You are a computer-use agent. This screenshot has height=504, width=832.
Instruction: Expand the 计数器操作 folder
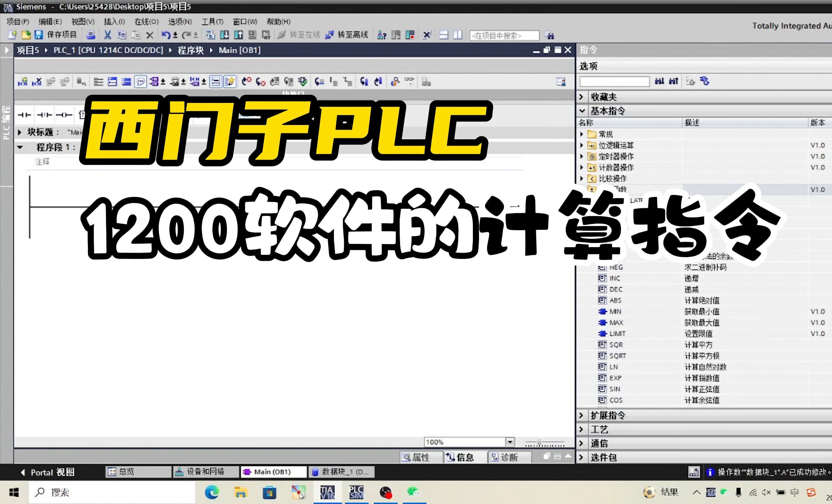pos(581,167)
